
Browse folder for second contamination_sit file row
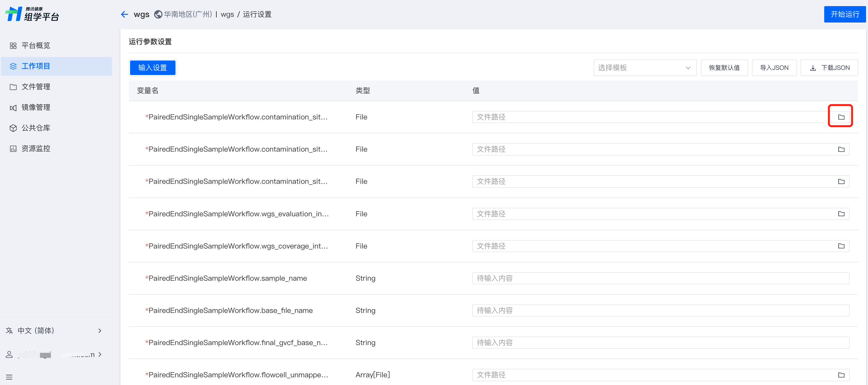click(x=841, y=149)
